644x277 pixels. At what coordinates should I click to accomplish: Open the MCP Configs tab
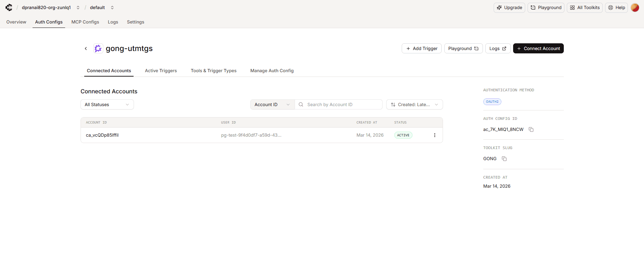coord(85,22)
